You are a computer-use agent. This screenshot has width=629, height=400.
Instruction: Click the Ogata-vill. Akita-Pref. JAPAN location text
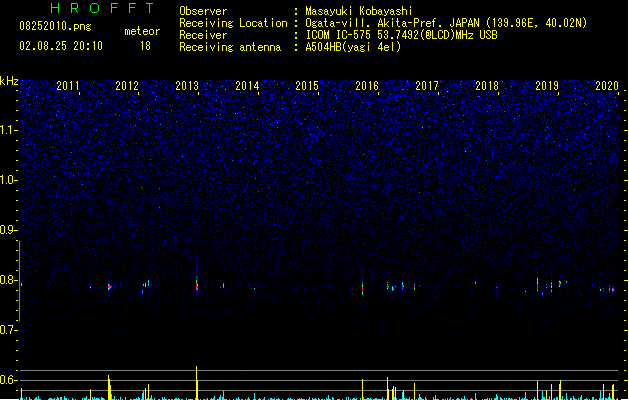click(446, 23)
